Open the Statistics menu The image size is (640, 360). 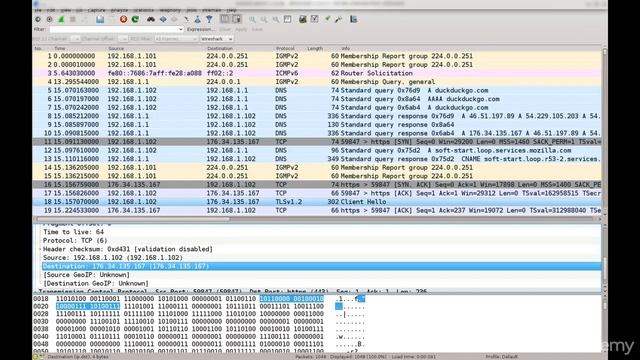pos(143,10)
